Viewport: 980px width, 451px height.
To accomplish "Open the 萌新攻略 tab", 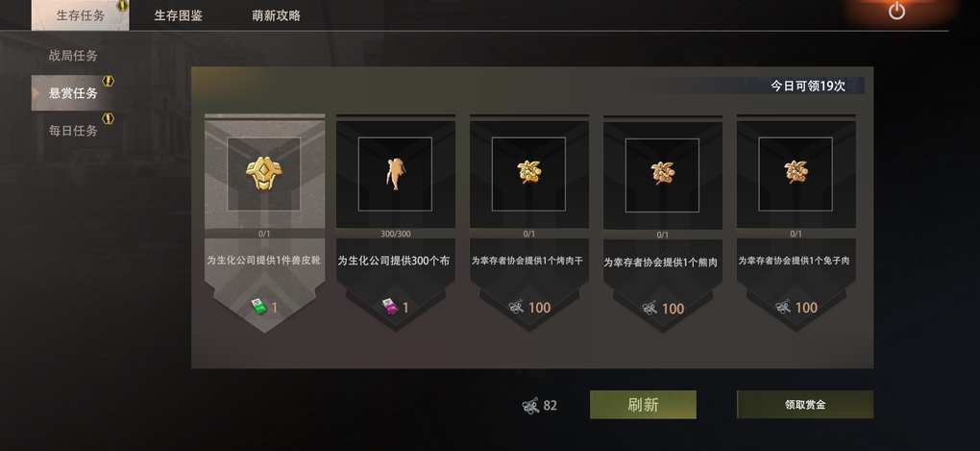I will pos(277,15).
